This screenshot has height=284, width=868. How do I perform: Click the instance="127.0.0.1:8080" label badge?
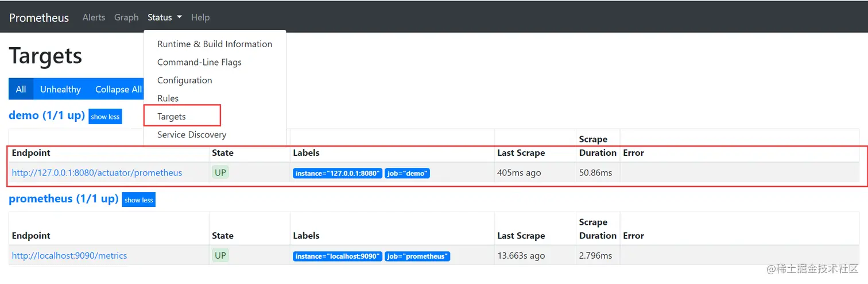[x=338, y=173]
